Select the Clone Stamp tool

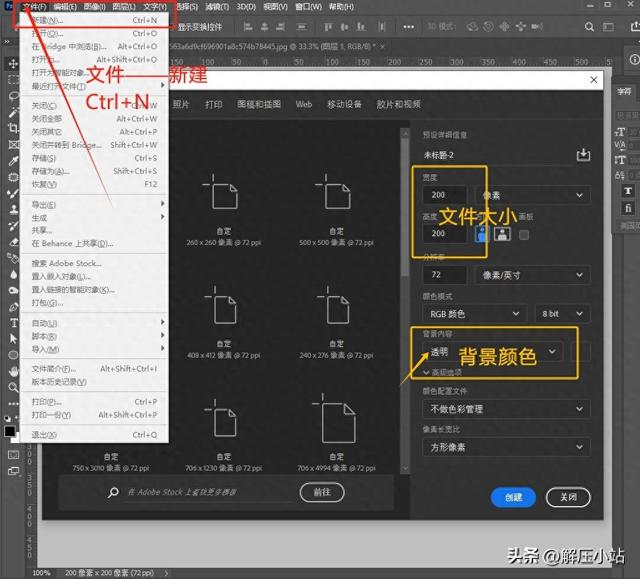click(x=13, y=209)
